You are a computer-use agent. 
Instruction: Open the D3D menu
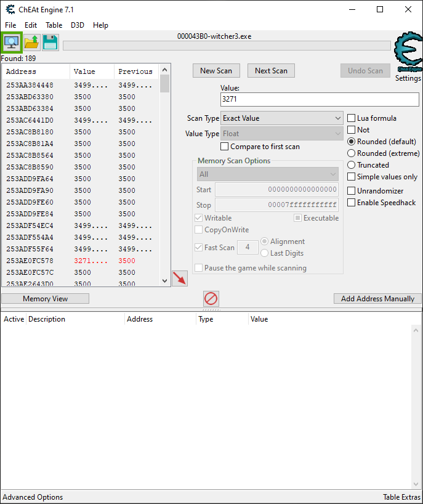[x=78, y=25]
